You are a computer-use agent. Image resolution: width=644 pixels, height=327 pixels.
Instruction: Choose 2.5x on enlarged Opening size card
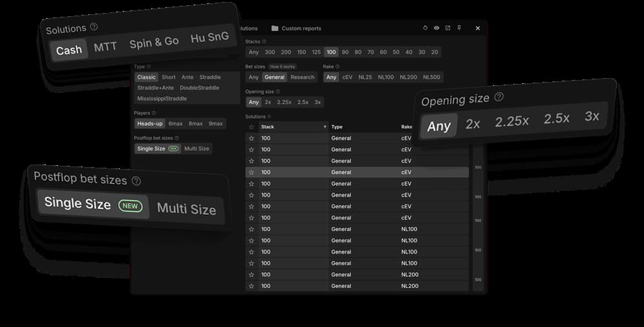pos(556,119)
